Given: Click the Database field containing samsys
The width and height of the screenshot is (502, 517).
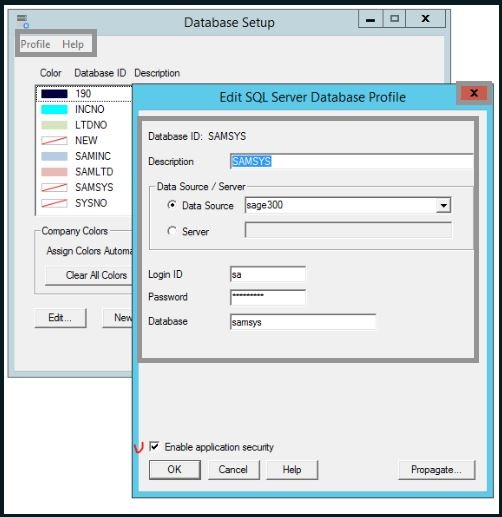Looking at the screenshot, I should 303,322.
